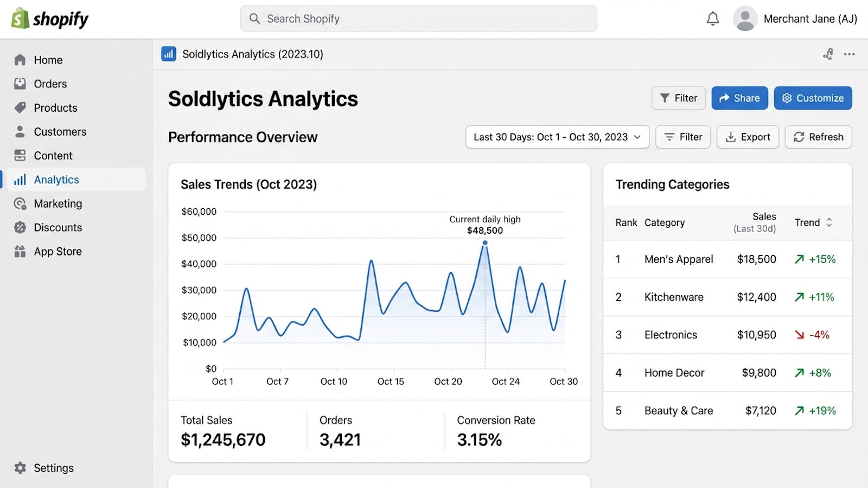The width and height of the screenshot is (868, 488).
Task: Open Filter options in Performance Overview
Action: (683, 137)
